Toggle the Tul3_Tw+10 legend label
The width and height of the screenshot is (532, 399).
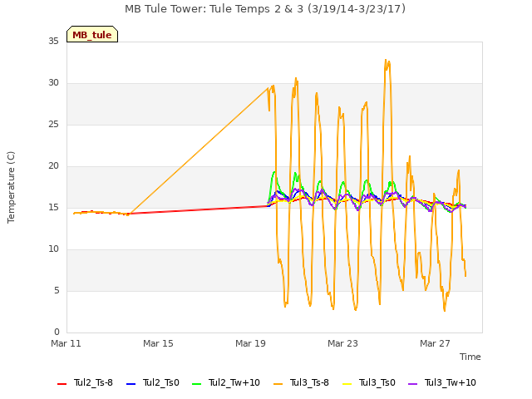click(x=451, y=382)
